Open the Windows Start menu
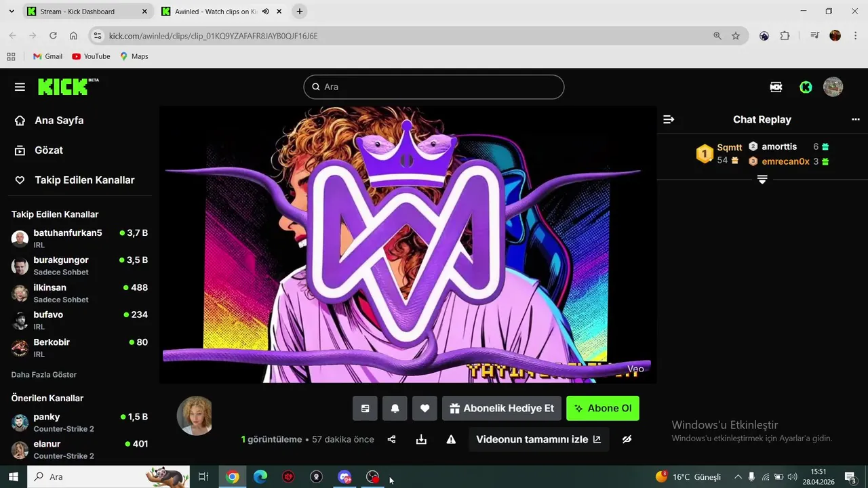The width and height of the screenshot is (868, 488). pyautogui.click(x=13, y=476)
